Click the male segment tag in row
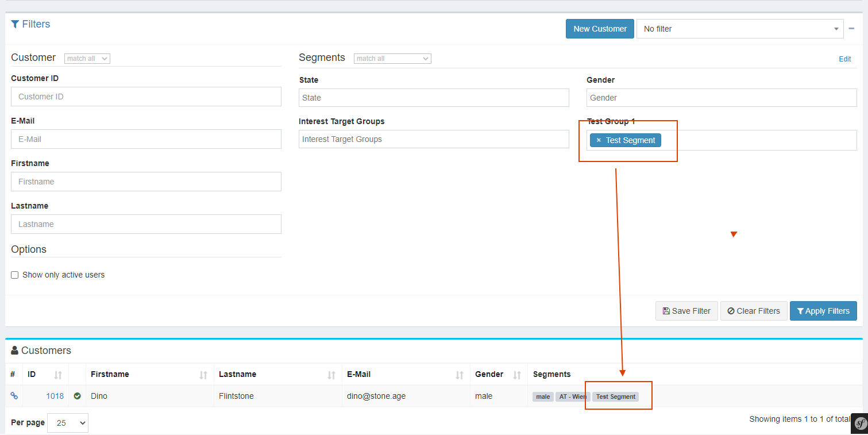868x435 pixels. click(543, 396)
